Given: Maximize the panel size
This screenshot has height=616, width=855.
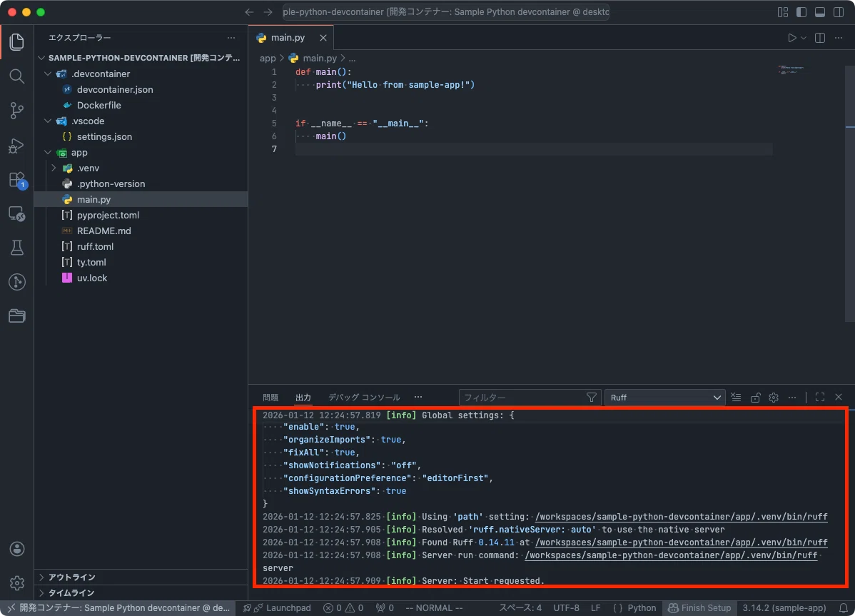Looking at the screenshot, I should coord(819,398).
